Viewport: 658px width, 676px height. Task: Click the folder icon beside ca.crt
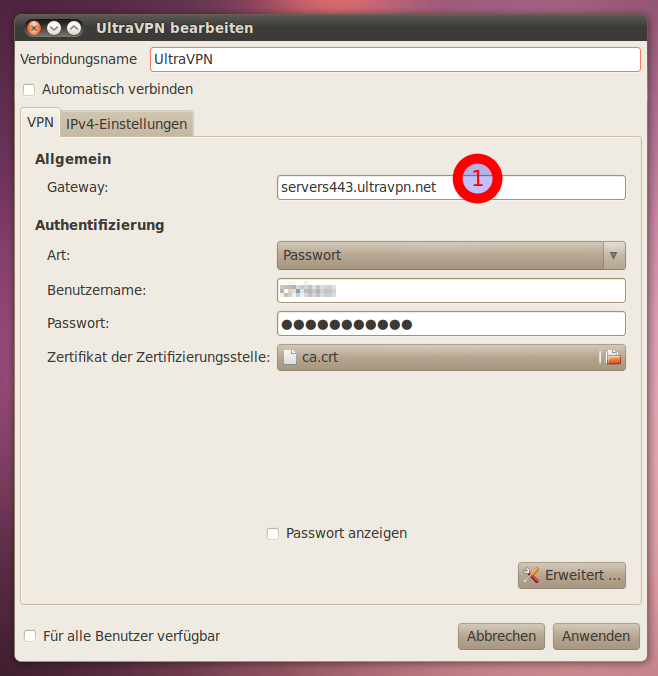pos(613,357)
